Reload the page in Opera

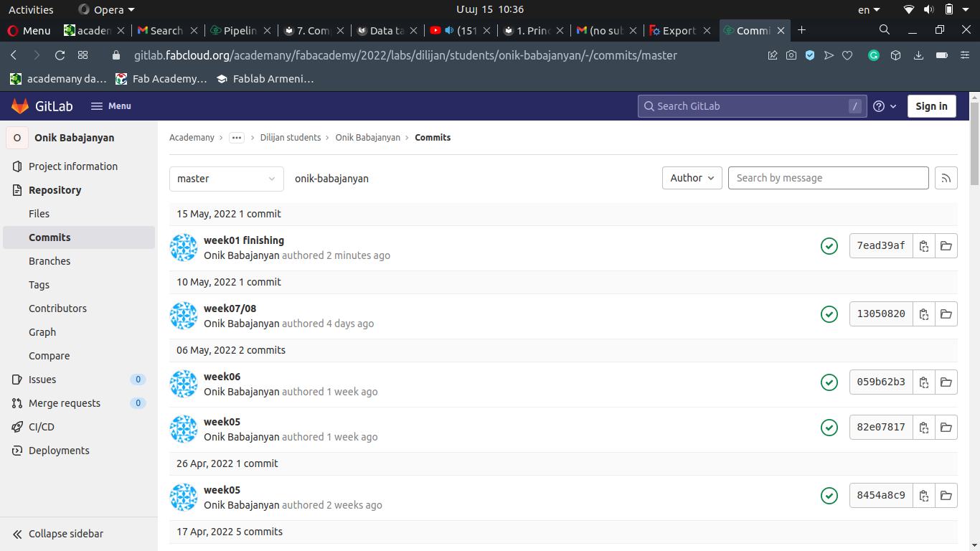[60, 55]
